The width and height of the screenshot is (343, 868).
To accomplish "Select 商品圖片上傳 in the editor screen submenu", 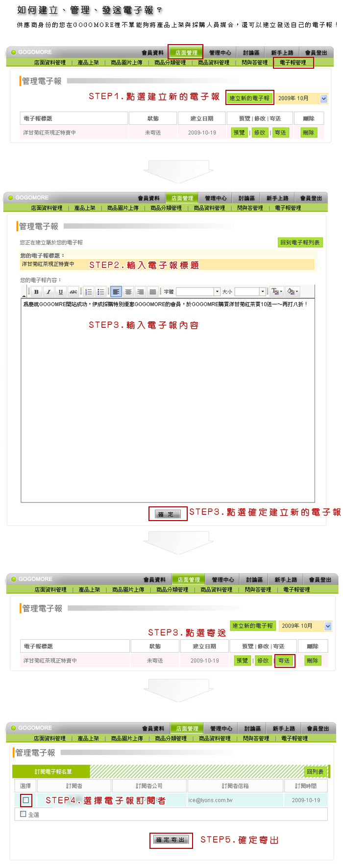I will point(123,208).
